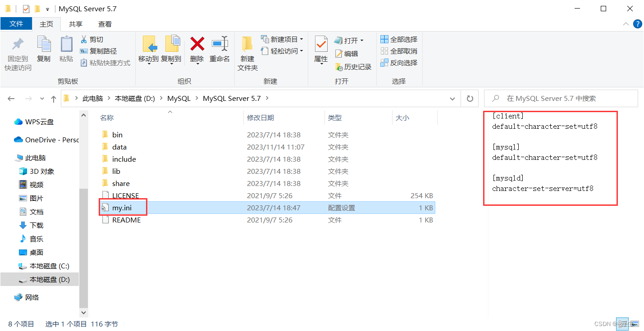Open the Move to (移动到) menu
644x331 pixels.
[x=148, y=50]
